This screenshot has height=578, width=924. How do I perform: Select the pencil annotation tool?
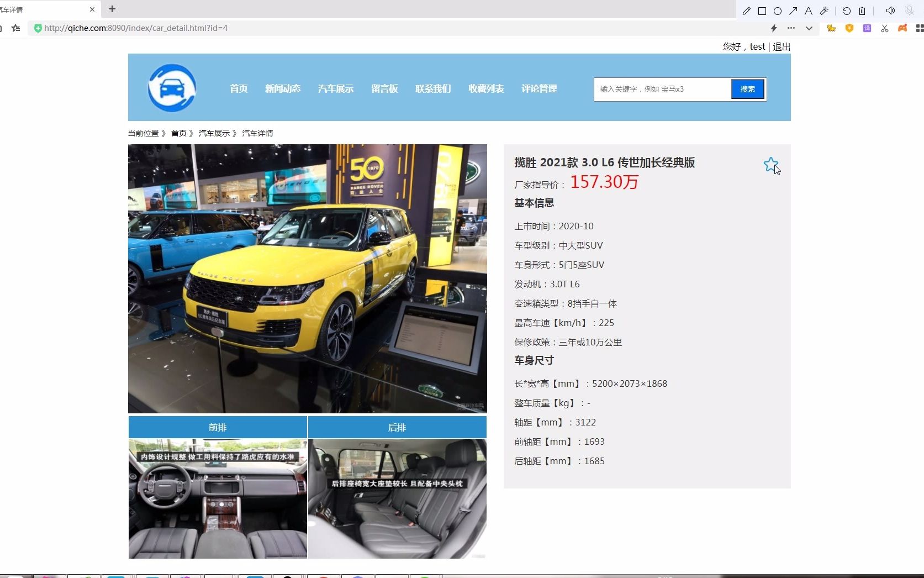[x=747, y=10]
